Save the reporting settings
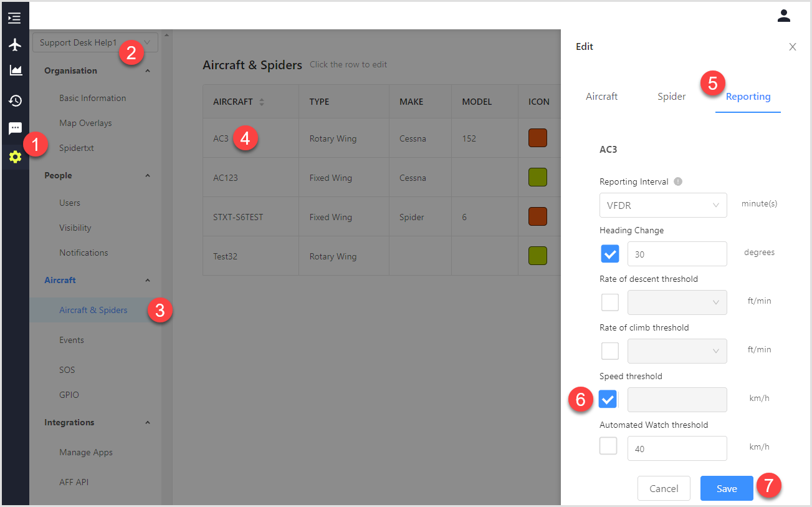 727,488
